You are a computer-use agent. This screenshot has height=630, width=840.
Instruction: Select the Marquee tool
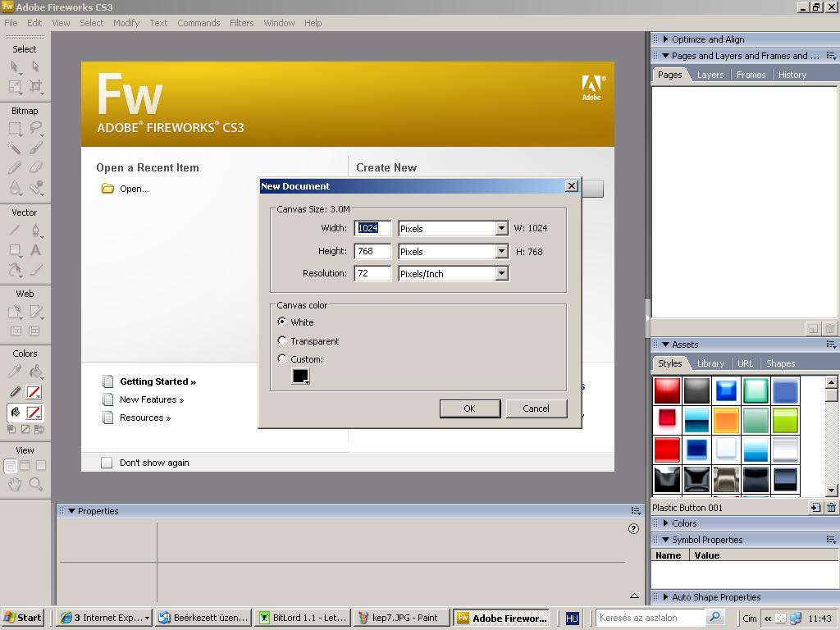[15, 128]
